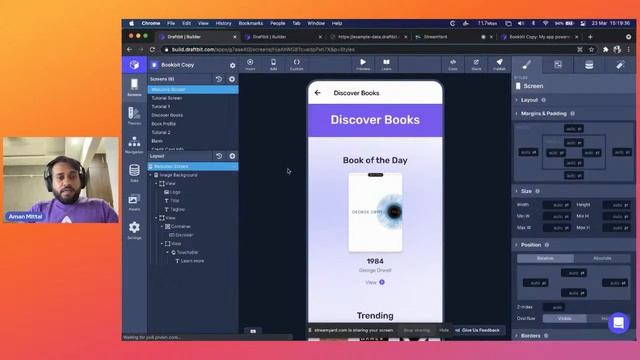Switch to the magic wand tab
The width and height of the screenshot is (640, 360).
(620, 65)
